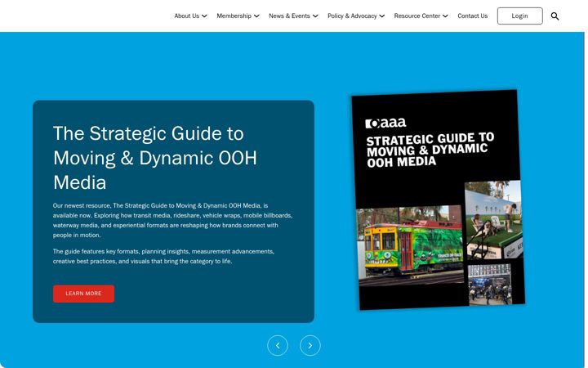The width and height of the screenshot is (588, 368).
Task: Click the heading 'The Strategic Guide to Moving & Dynamic OOH Media'
Action: click(155, 158)
